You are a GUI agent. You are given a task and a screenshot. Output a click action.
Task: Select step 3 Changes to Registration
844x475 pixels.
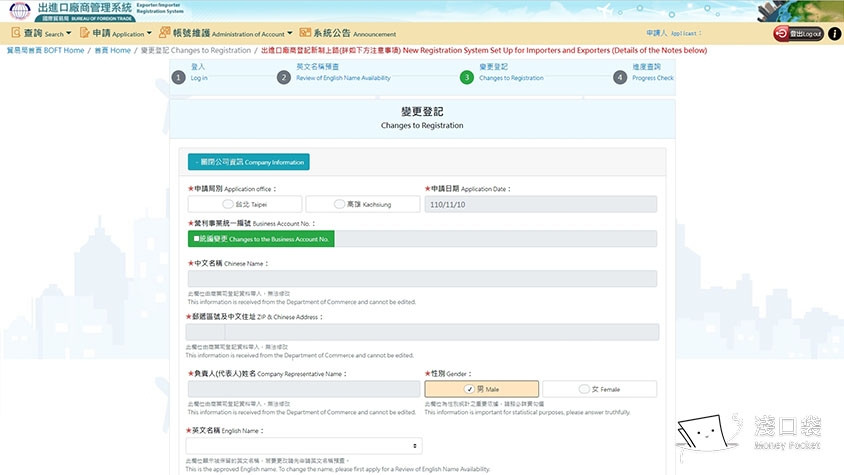502,72
